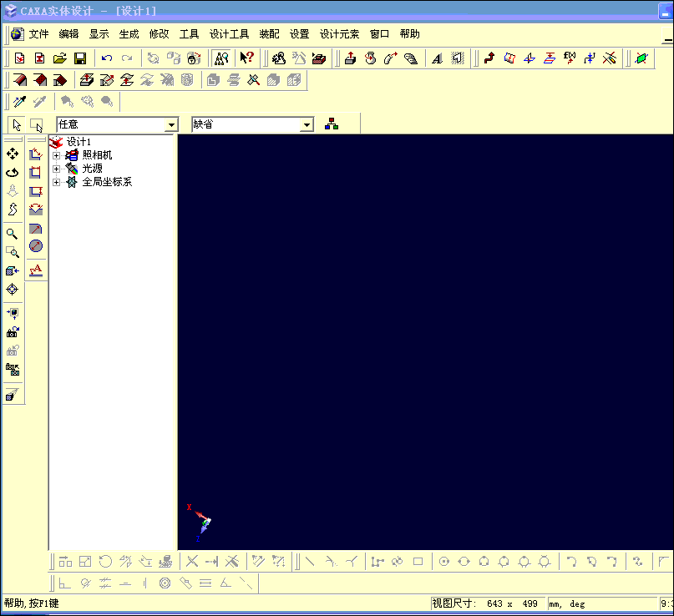674x616 pixels.
Task: Select 照相机 in the design tree
Action: pos(97,155)
